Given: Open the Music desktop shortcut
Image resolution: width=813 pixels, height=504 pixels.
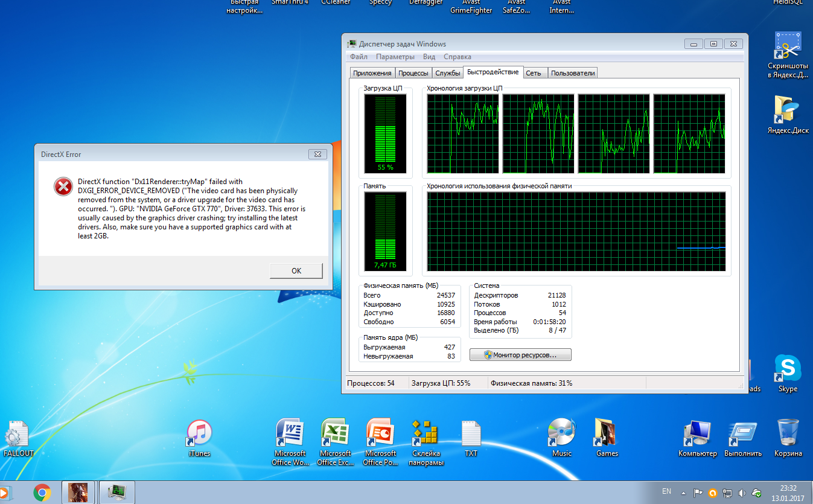Looking at the screenshot, I should [561, 438].
